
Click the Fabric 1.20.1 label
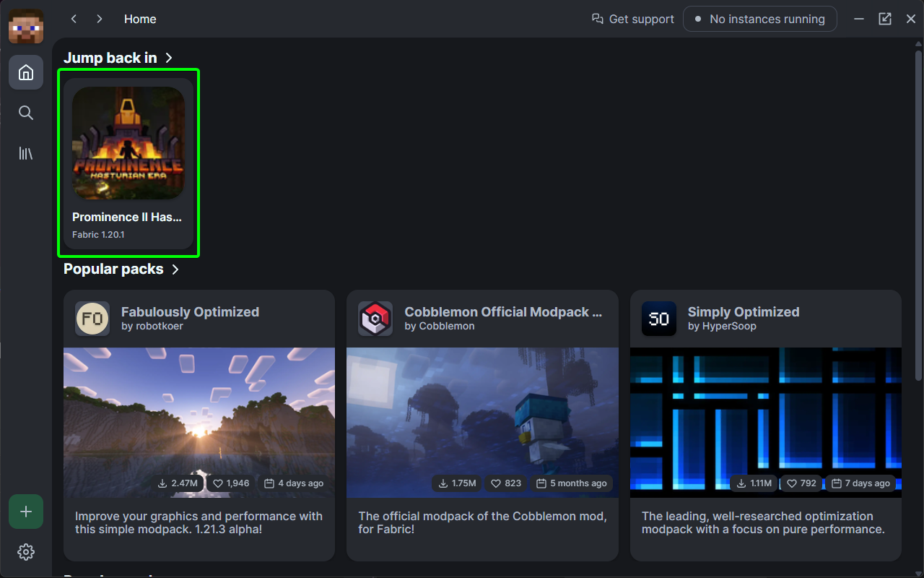click(98, 235)
